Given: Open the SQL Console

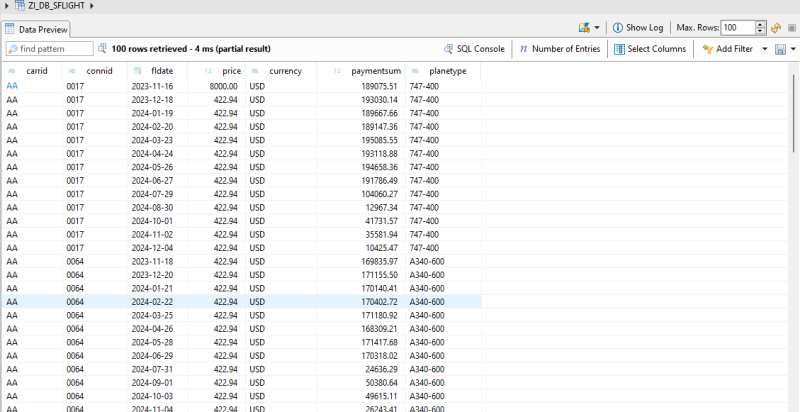Looking at the screenshot, I should tap(474, 48).
